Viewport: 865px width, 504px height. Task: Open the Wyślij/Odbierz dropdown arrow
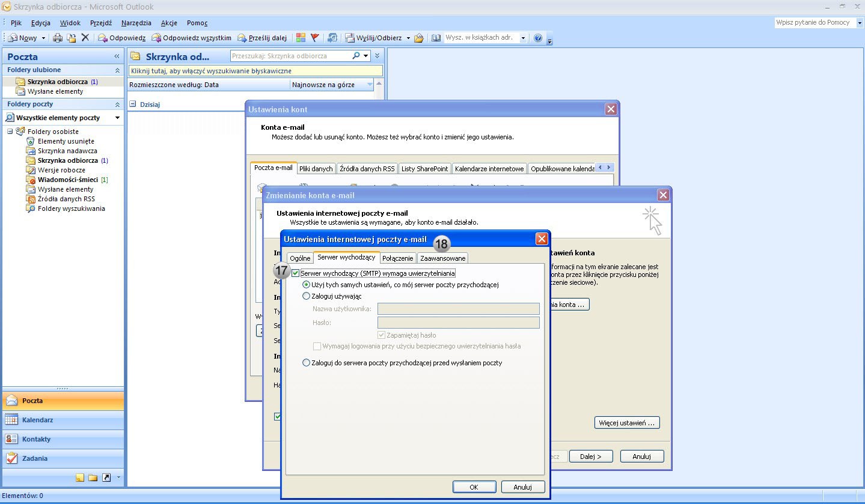click(x=408, y=38)
